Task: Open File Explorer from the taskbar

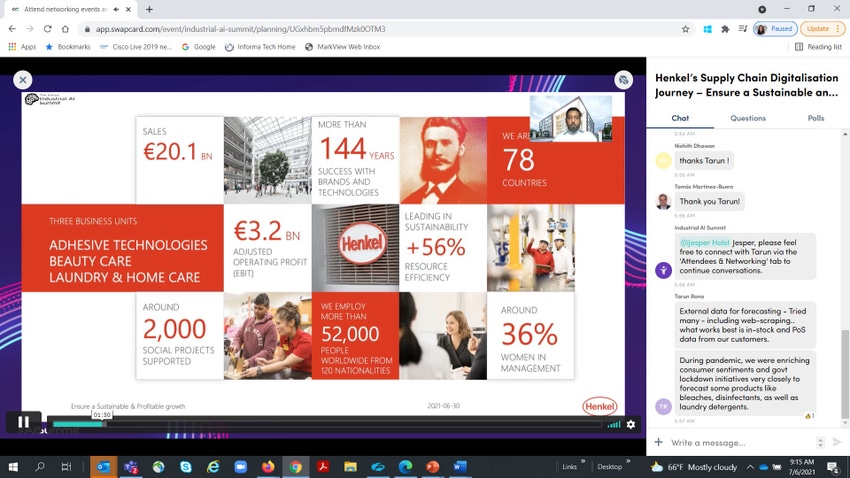Action: (350, 467)
